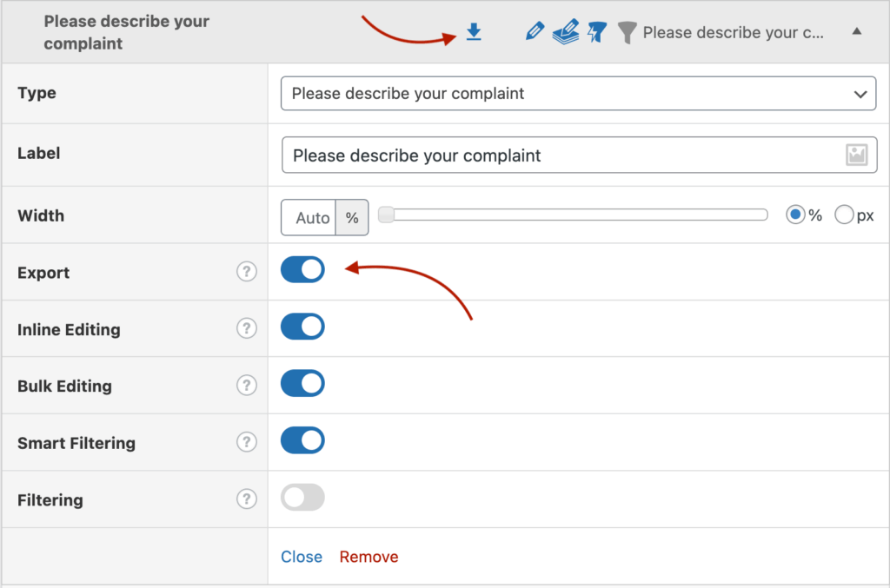Click the smart filtering lightning funnel icon
Viewport: 890px width, 588px height.
coord(596,33)
